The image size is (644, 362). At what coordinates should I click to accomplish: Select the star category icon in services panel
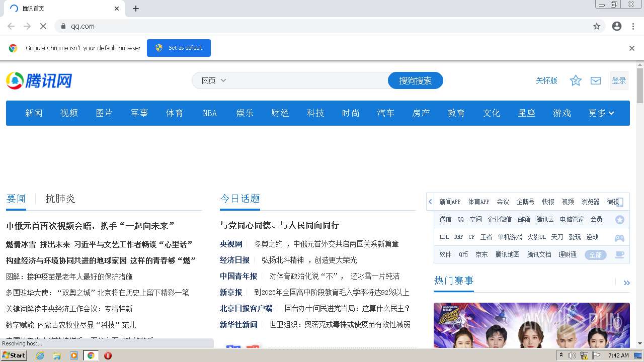[x=620, y=220]
